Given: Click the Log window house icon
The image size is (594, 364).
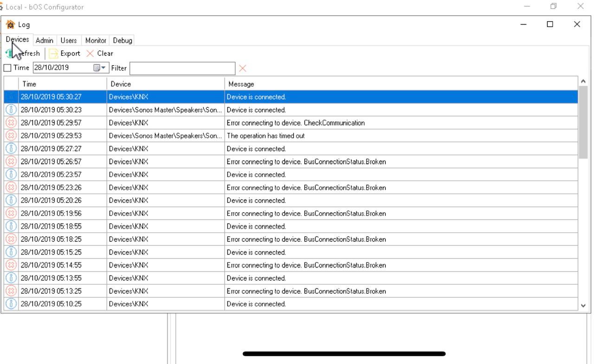Looking at the screenshot, I should point(10,25).
